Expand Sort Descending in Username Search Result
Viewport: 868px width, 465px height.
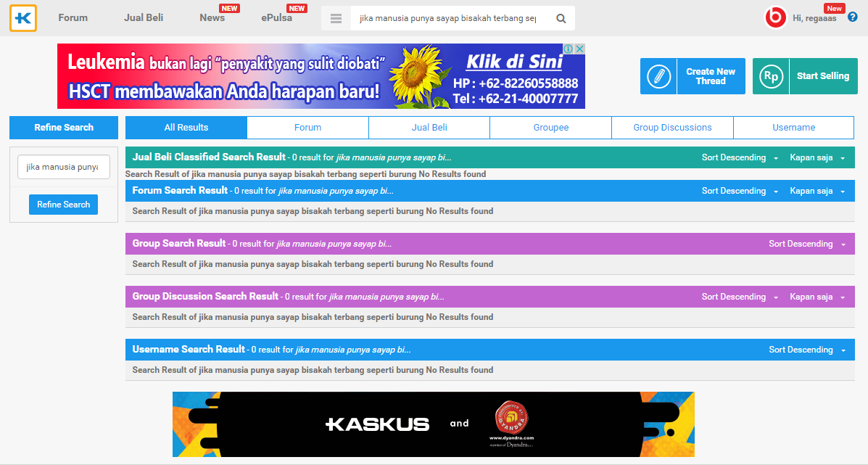click(x=806, y=350)
